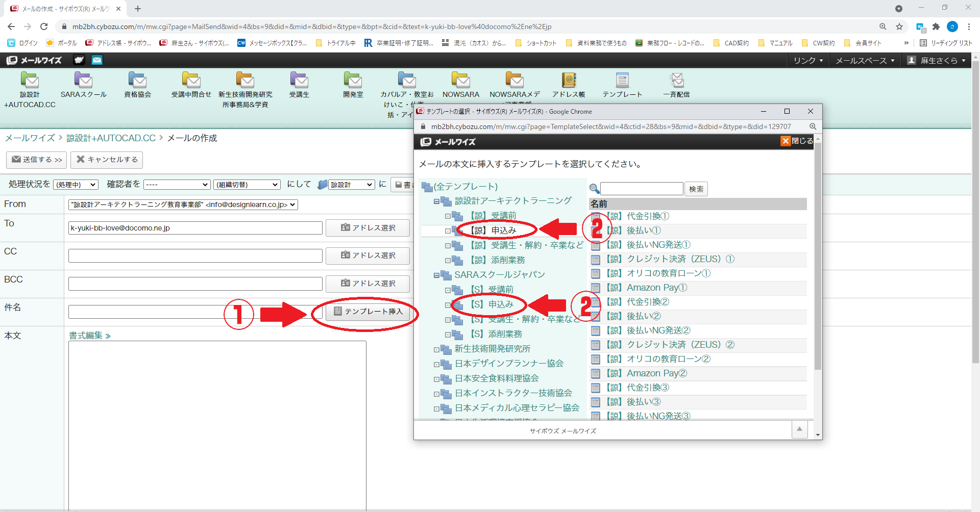Click the 送信する send button
The height and width of the screenshot is (512, 980).
[37, 160]
